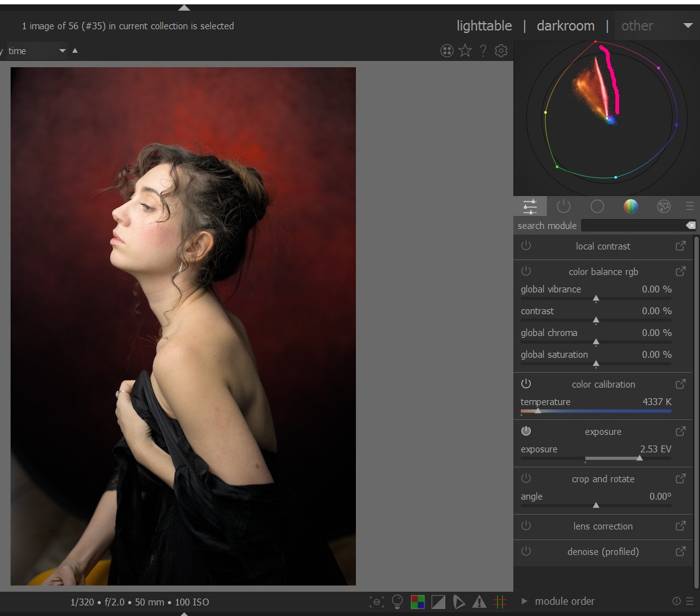Show the active modules tab
The image size is (700, 616).
563,206
